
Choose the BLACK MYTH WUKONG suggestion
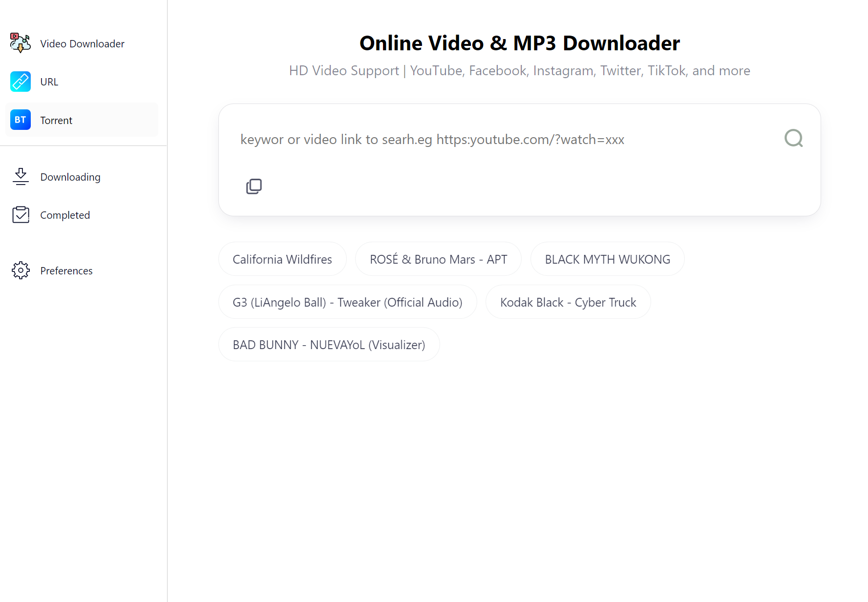[x=607, y=259]
